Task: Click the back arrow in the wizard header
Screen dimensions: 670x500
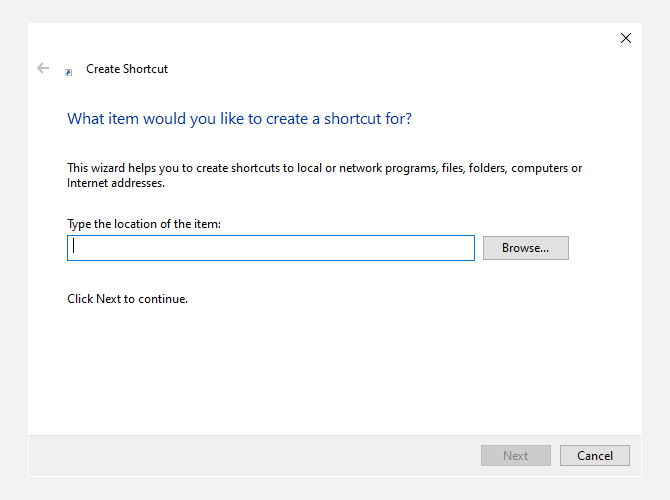Action: pyautogui.click(x=43, y=68)
